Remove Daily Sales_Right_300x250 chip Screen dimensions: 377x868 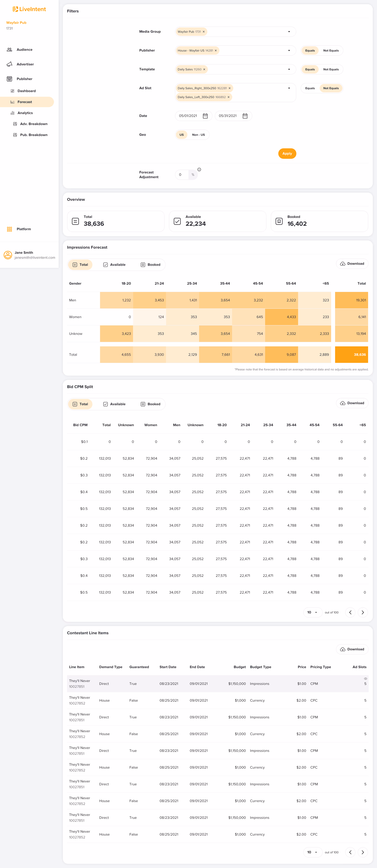click(230, 88)
